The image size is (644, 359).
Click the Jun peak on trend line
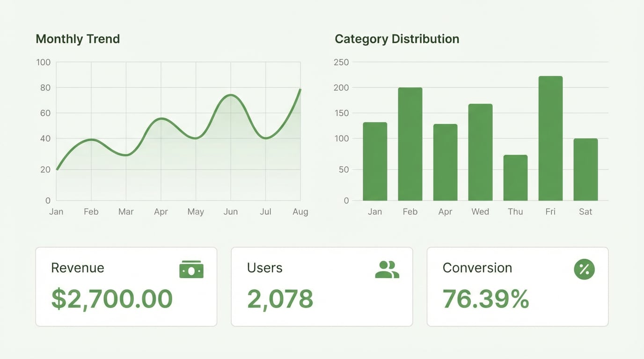231,95
